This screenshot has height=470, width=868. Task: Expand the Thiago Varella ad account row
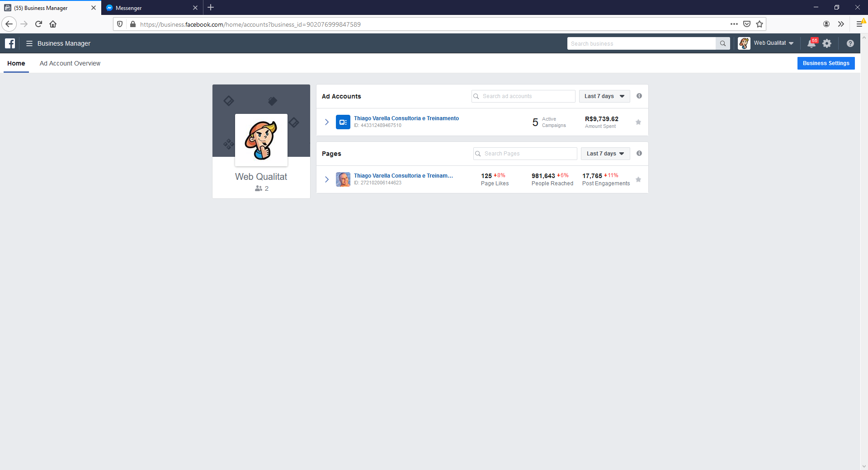(327, 122)
